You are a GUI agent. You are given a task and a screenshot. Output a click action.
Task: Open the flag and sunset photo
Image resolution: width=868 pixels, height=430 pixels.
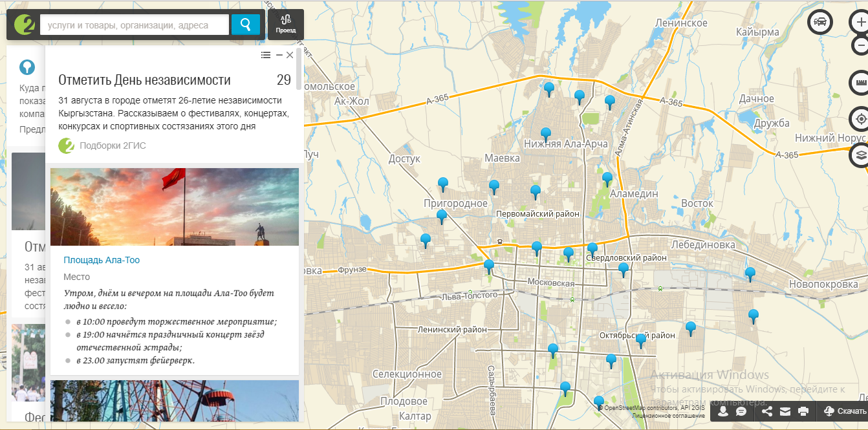tap(175, 207)
